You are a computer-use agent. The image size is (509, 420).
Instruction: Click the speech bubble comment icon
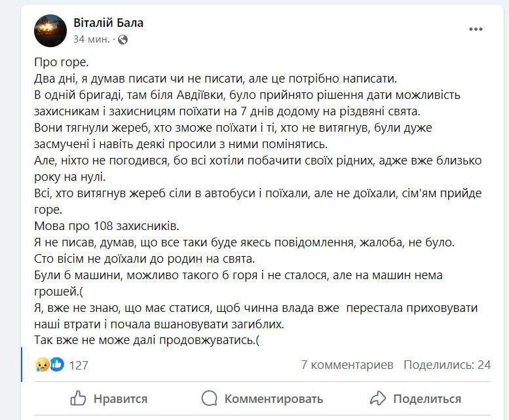(x=210, y=398)
